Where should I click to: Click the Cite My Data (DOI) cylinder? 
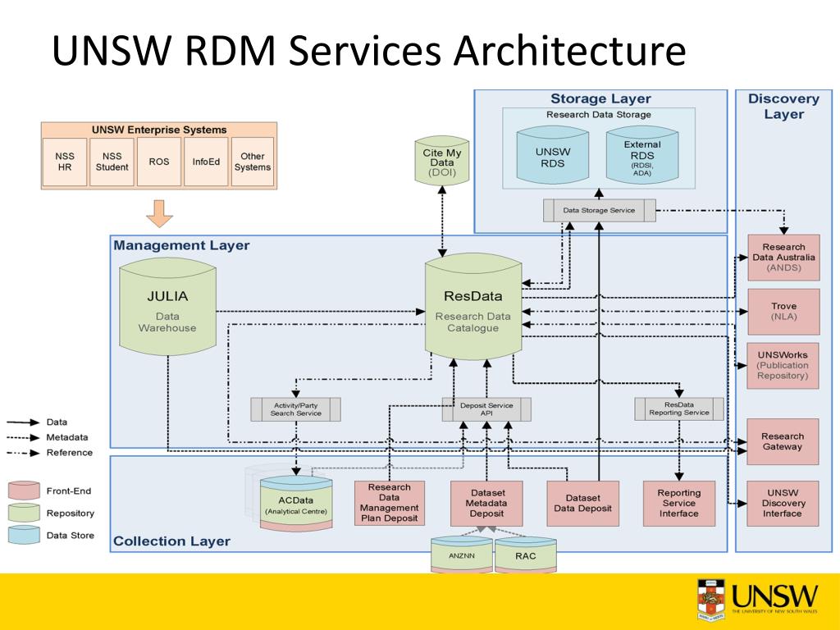coord(442,161)
